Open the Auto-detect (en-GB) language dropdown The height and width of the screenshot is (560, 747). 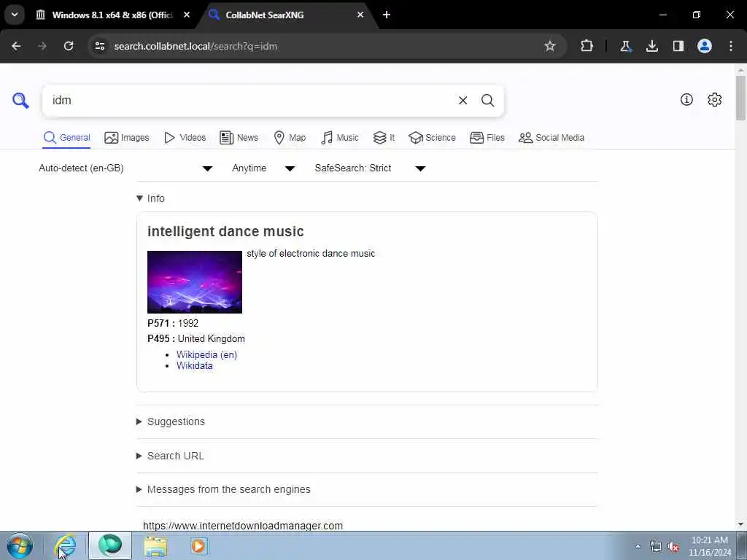click(125, 168)
